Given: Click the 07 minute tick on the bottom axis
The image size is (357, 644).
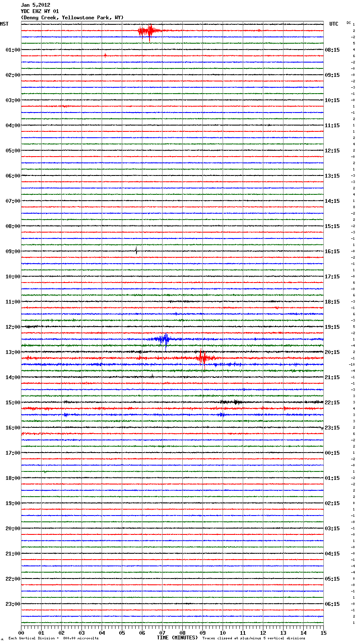Looking at the screenshot, I should (162, 633).
